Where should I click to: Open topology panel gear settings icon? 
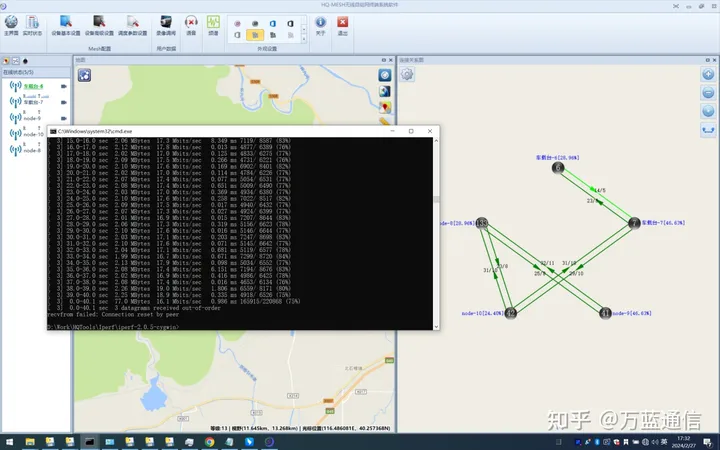pos(407,75)
